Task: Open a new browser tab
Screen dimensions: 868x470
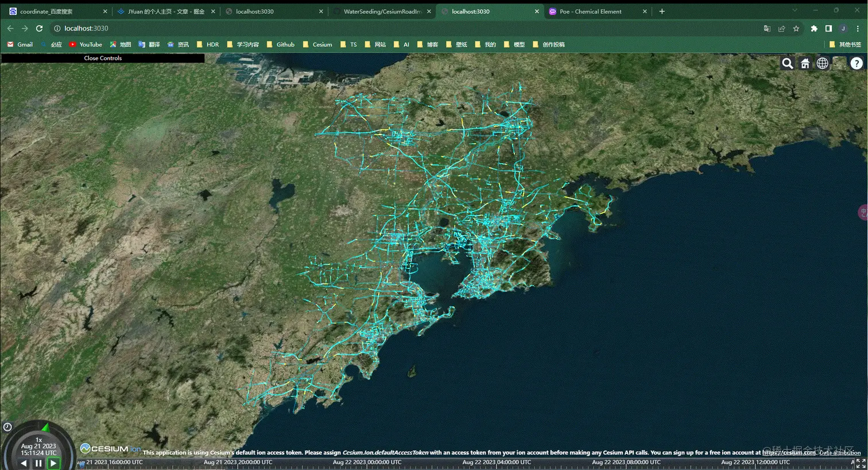Action: point(662,11)
